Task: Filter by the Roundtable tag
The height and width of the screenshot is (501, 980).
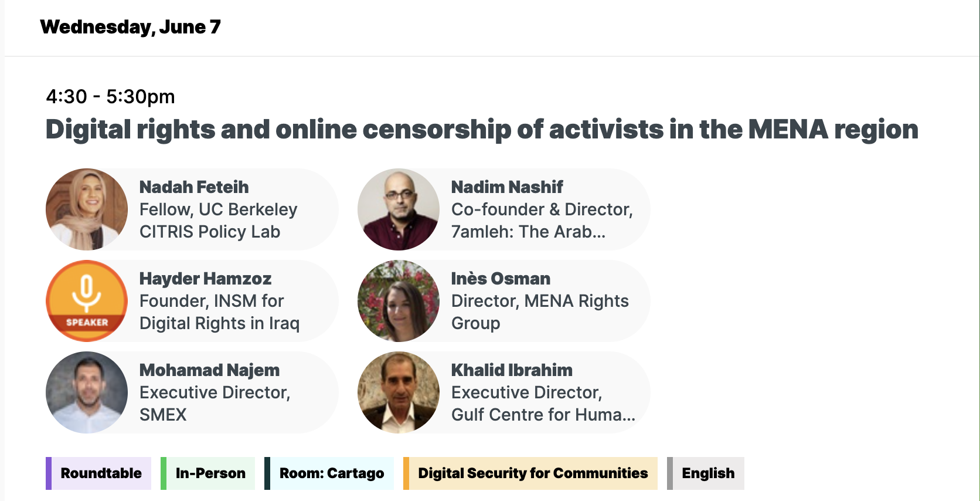Action: pyautogui.click(x=101, y=473)
